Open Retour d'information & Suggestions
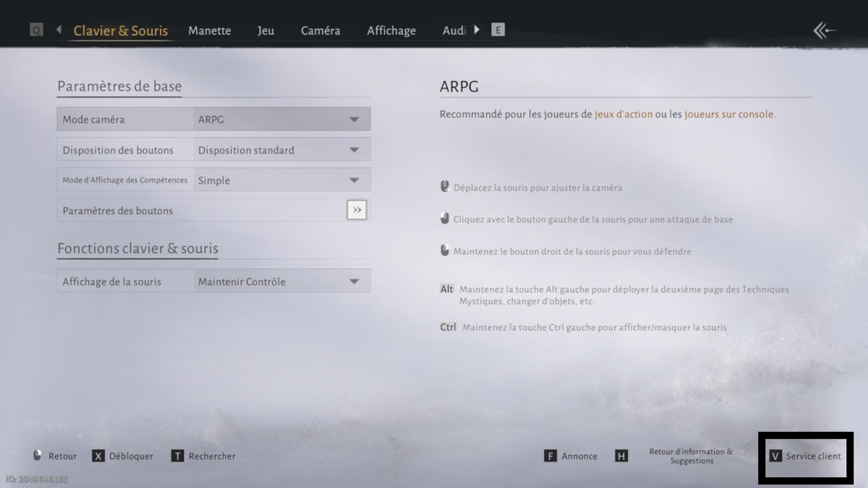 tap(691, 456)
